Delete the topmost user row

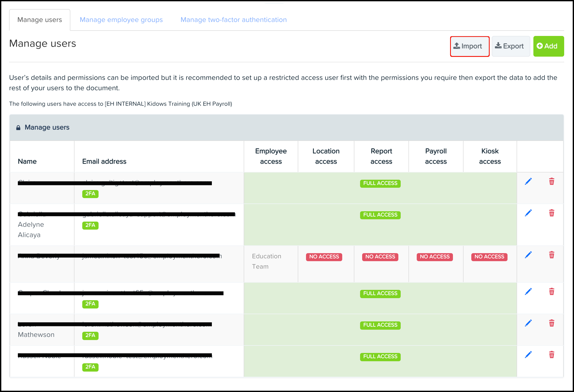coord(552,182)
